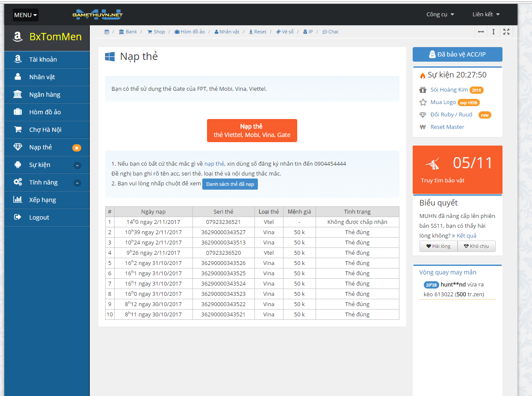Expand the Công cụ dropdown
The width and height of the screenshot is (532, 396).
pos(440,15)
